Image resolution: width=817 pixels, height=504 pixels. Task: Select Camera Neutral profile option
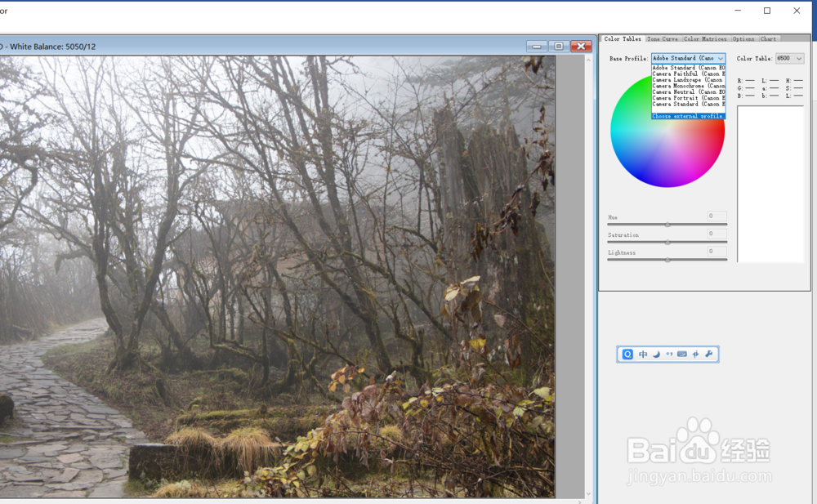[688, 92]
